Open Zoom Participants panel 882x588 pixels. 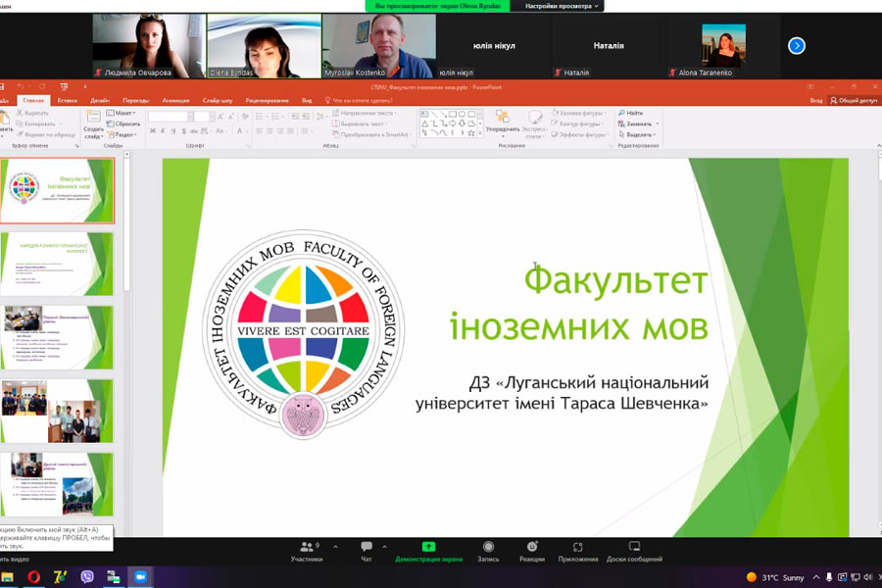307,552
